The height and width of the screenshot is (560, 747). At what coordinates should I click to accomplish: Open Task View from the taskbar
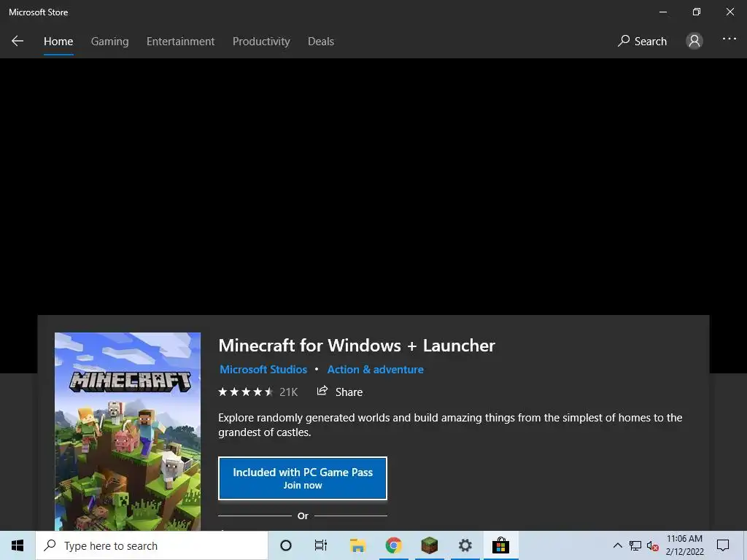pyautogui.click(x=321, y=545)
